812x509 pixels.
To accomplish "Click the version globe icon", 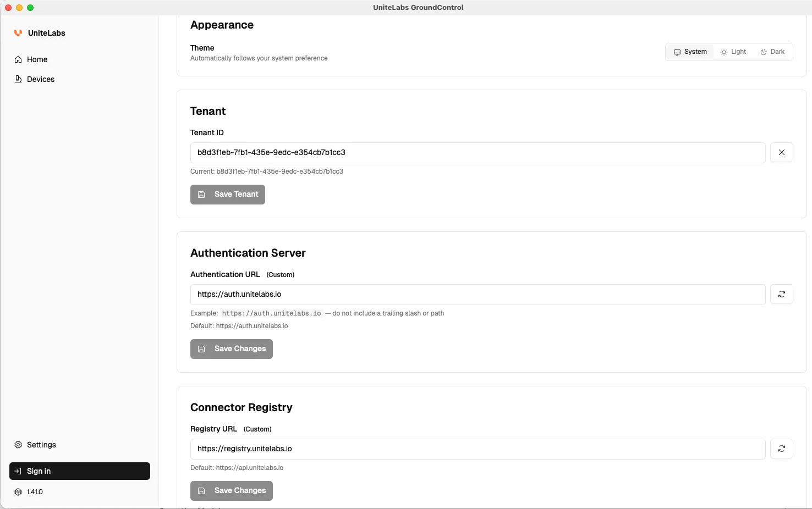I will (x=18, y=492).
